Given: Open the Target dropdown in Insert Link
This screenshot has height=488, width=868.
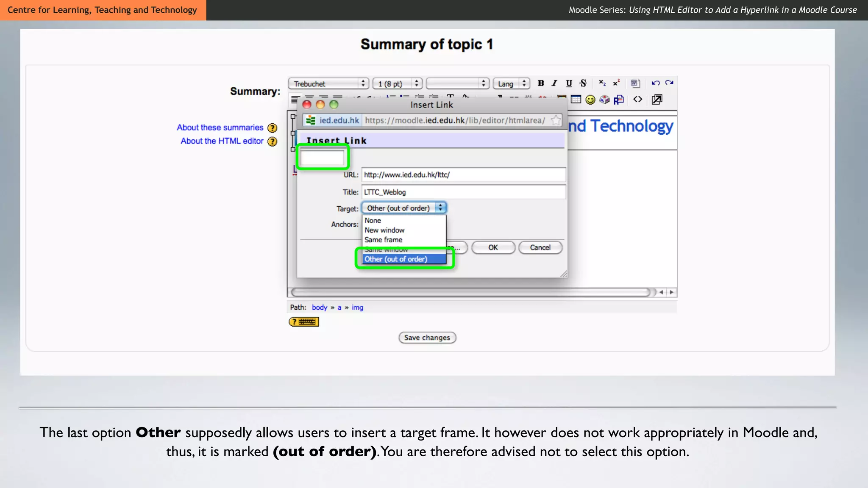Looking at the screenshot, I should (404, 208).
